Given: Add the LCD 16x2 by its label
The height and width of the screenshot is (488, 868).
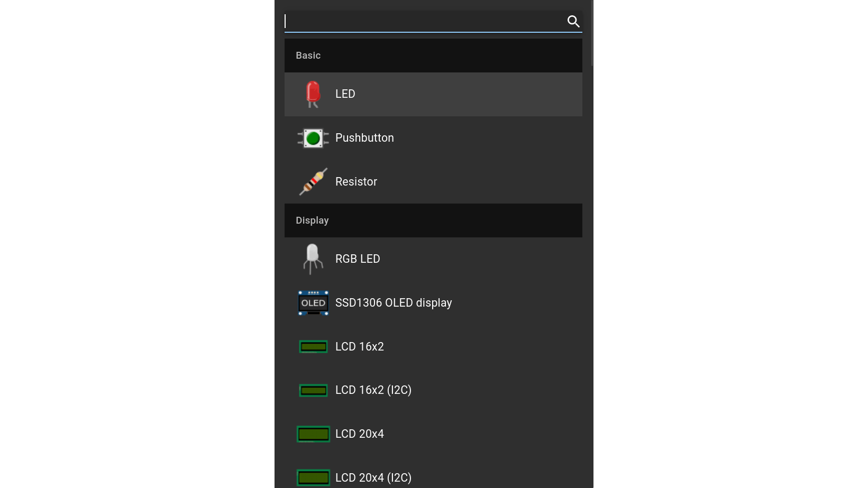Looking at the screenshot, I should (360, 347).
